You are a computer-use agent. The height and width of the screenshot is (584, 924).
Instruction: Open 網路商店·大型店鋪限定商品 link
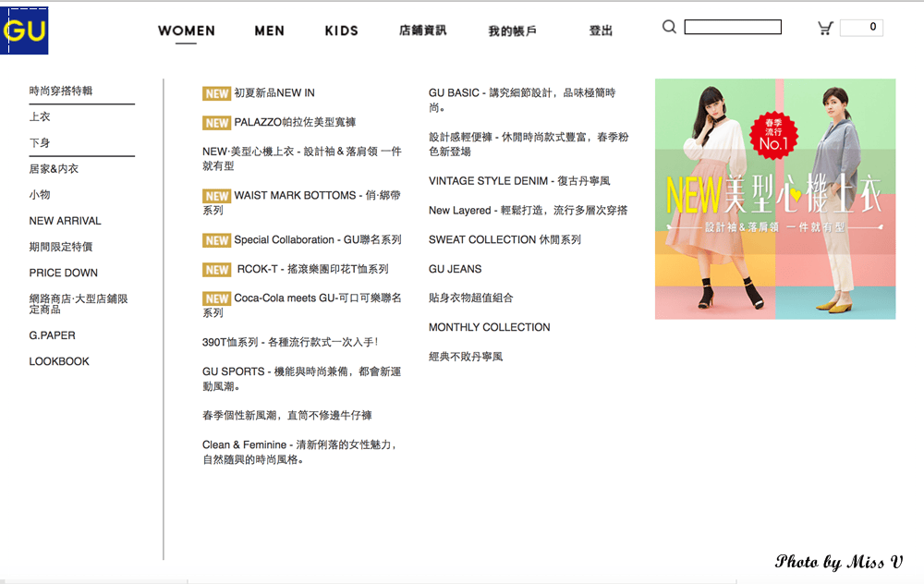[79, 304]
